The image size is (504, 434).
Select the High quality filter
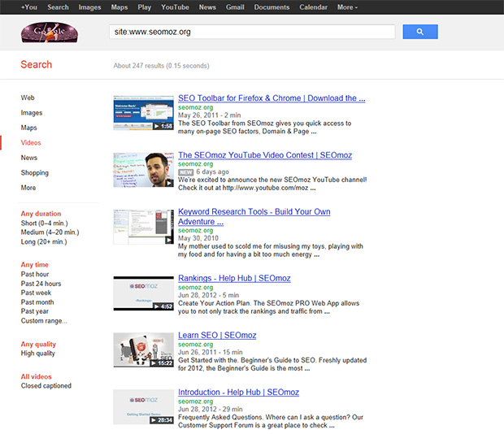coord(38,354)
